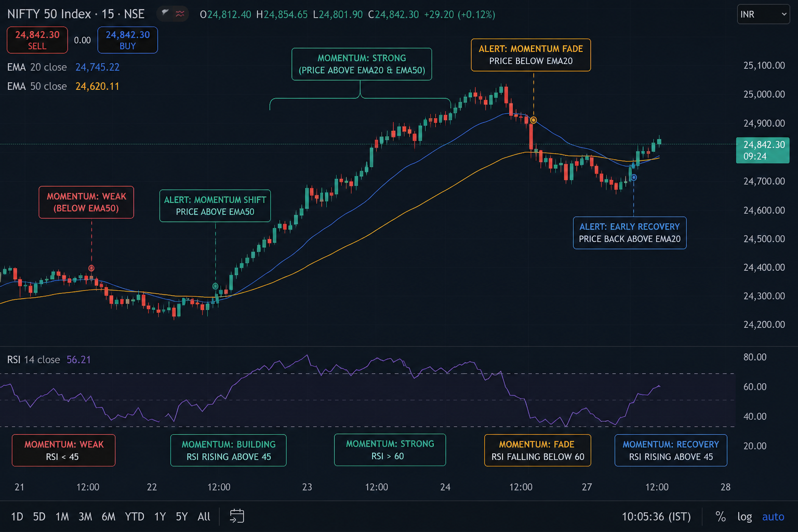Click the flag icon beside the NSE symbol title
Screen dimensions: 798x532
pos(165,13)
